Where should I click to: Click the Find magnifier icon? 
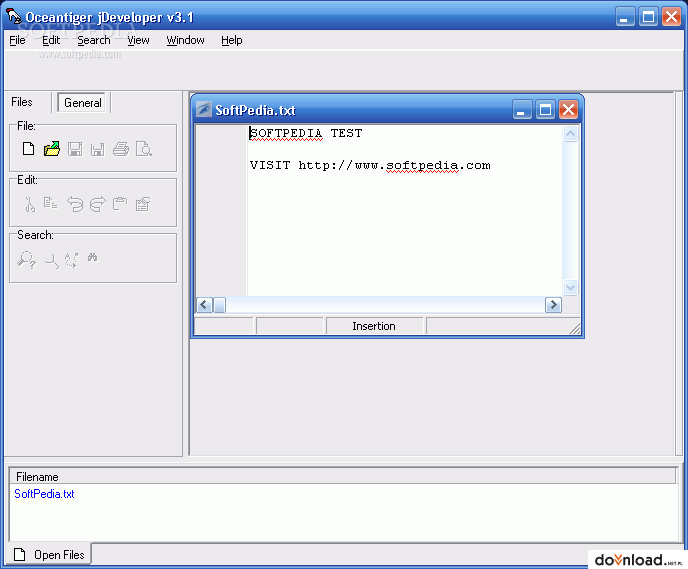(26, 259)
